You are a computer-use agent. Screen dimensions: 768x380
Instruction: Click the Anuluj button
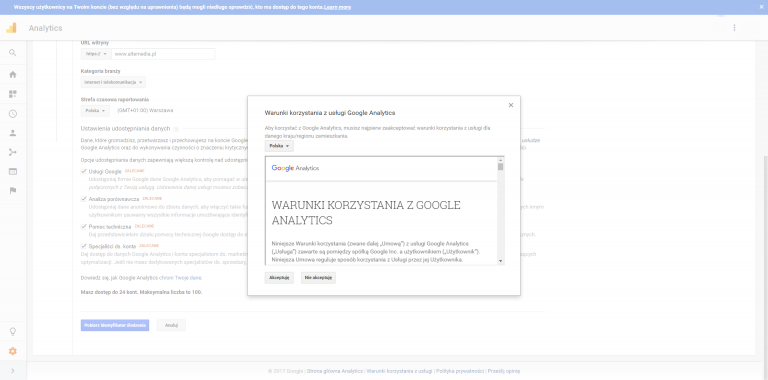coord(171,325)
